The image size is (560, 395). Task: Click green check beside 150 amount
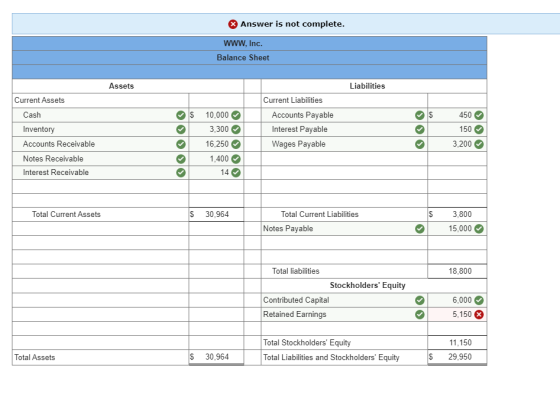tap(479, 129)
